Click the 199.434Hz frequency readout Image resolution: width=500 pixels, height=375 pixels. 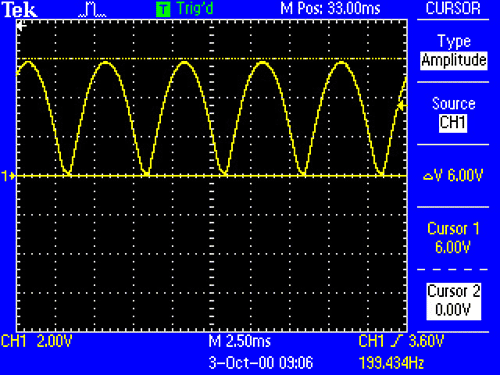(391, 363)
